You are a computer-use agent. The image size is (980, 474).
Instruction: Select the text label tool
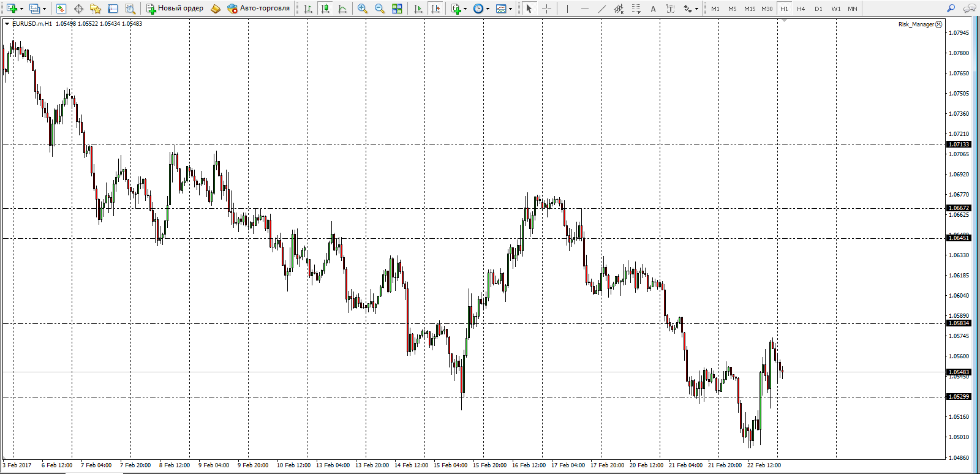pyautogui.click(x=670, y=9)
